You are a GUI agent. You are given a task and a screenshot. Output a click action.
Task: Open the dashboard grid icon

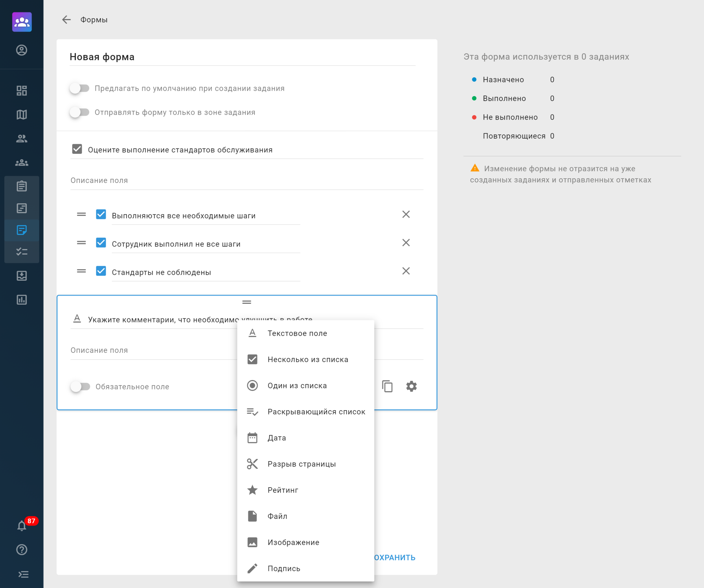click(22, 91)
